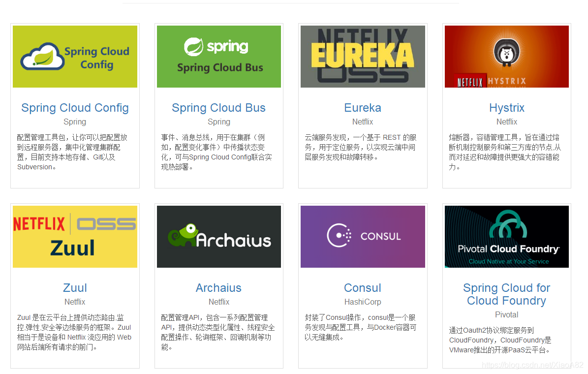Open the Spring Cloud Config title link

[75, 108]
